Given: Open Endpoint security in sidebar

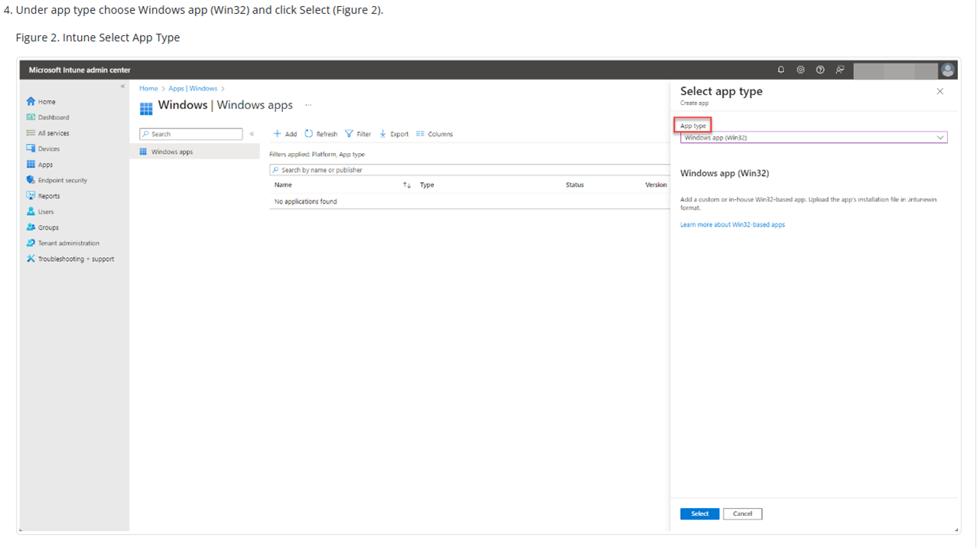Looking at the screenshot, I should point(62,181).
